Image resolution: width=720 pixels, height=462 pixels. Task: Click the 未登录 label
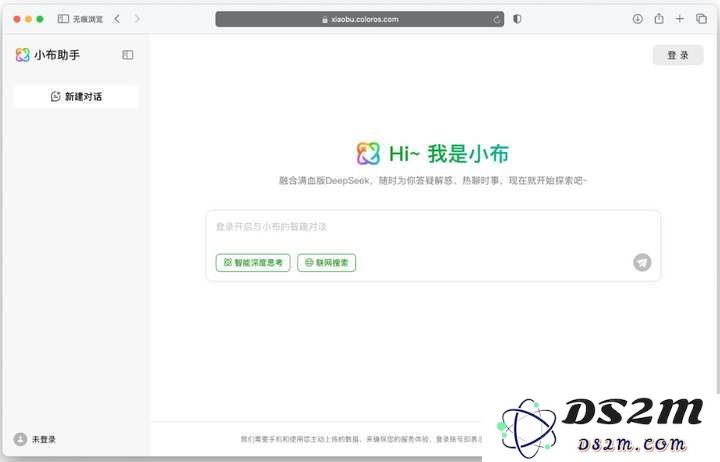[x=44, y=439]
